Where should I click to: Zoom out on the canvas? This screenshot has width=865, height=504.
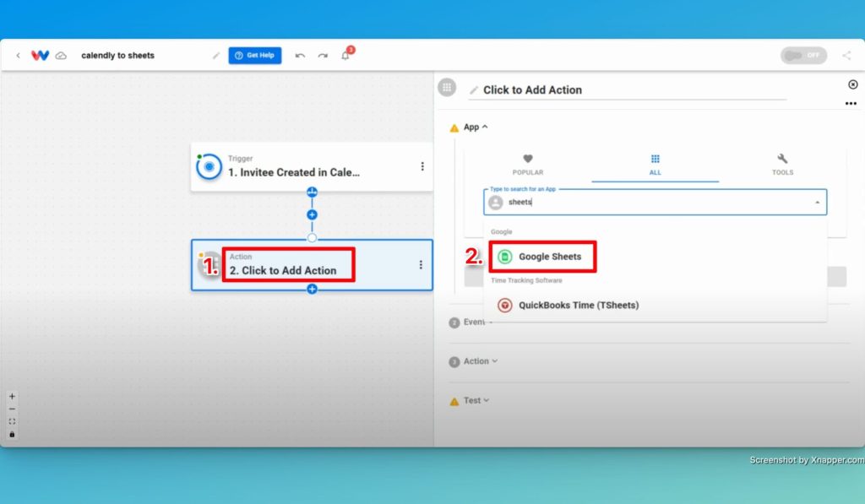tap(12, 409)
